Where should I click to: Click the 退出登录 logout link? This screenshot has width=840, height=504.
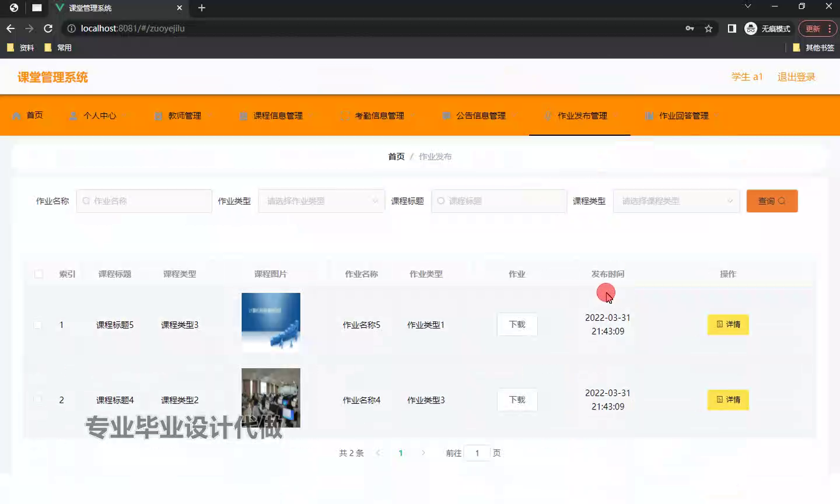click(796, 77)
